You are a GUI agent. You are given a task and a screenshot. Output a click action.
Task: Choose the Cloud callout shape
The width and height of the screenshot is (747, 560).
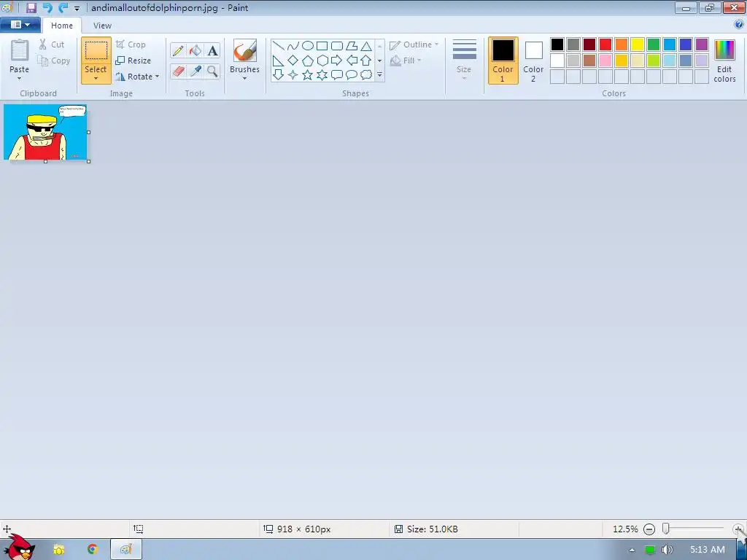pos(366,75)
